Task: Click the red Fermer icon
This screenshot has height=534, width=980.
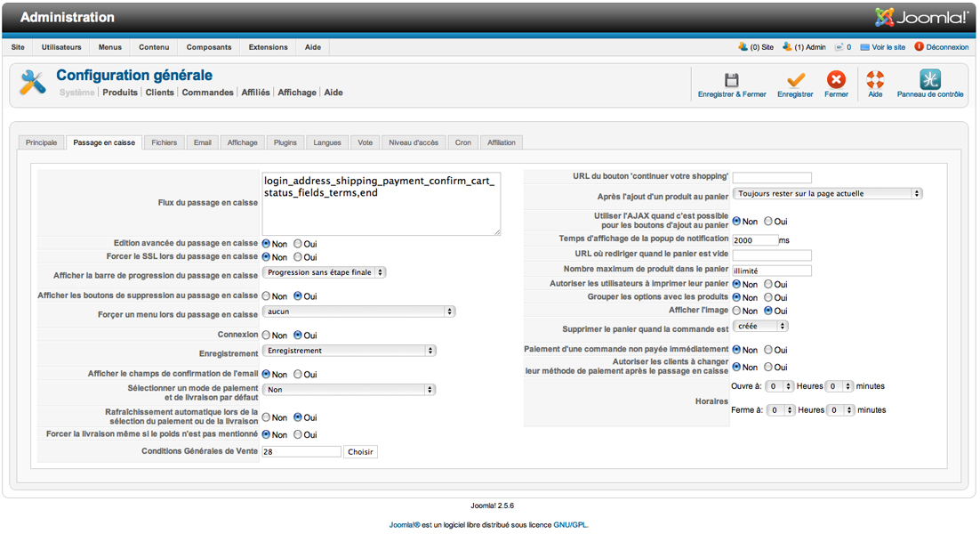Action: pos(836,79)
